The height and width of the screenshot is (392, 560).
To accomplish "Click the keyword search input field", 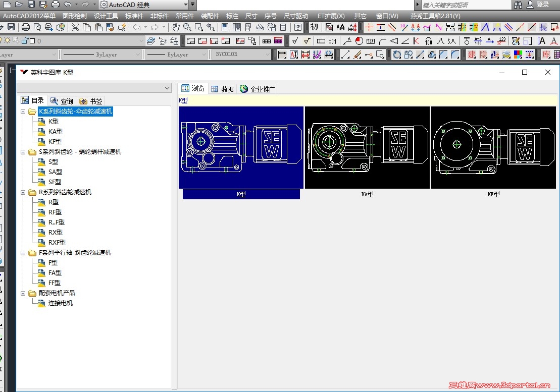I will click(466, 5).
